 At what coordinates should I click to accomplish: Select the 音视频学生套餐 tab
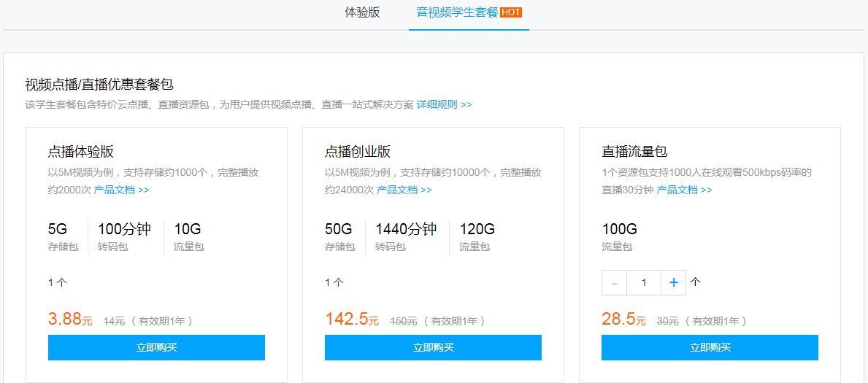457,12
